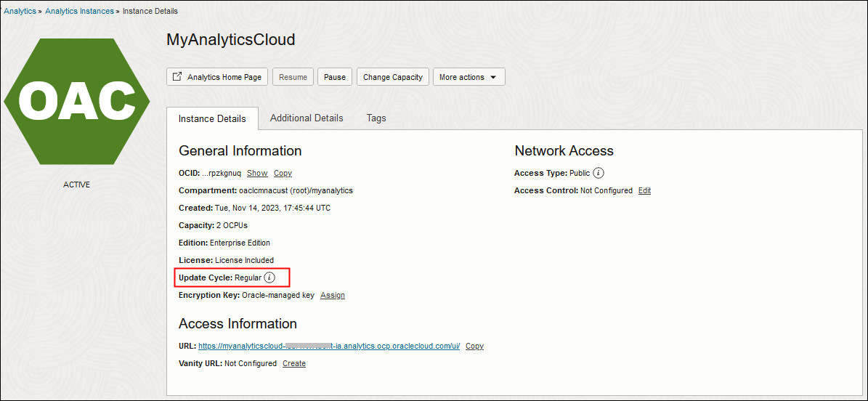Expand the More actions dropdown
Viewport: 868px width, 401px height.
click(469, 77)
